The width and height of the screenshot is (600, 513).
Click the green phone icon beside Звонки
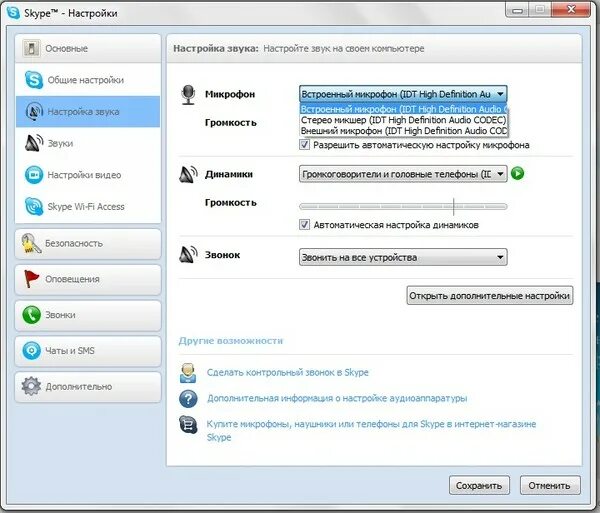pos(31,315)
